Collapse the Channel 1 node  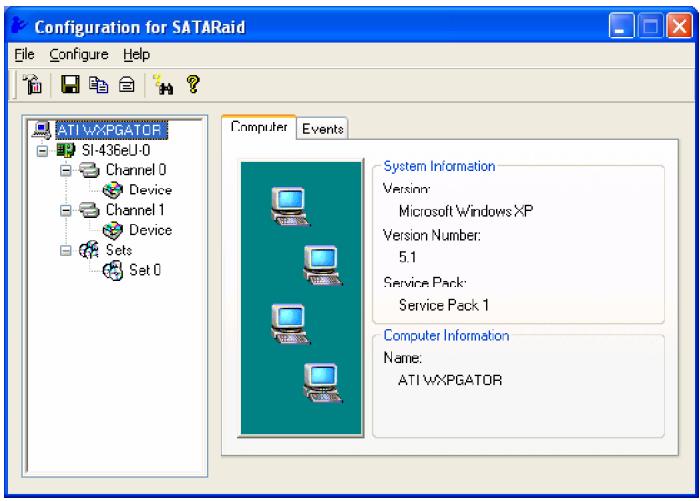coord(66,210)
